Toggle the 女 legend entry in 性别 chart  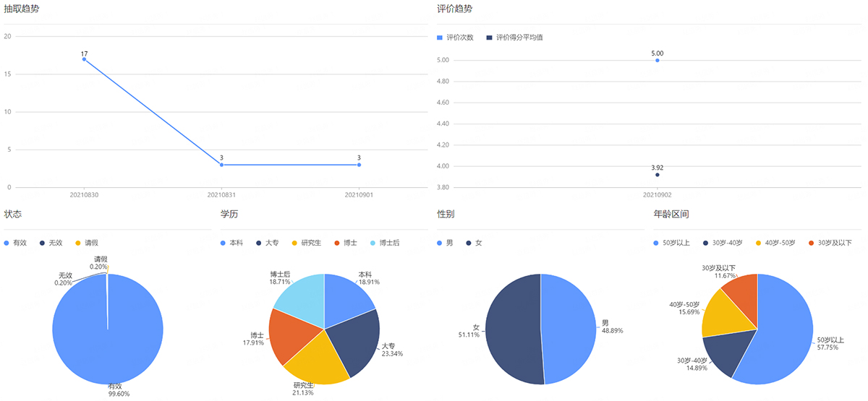point(475,243)
